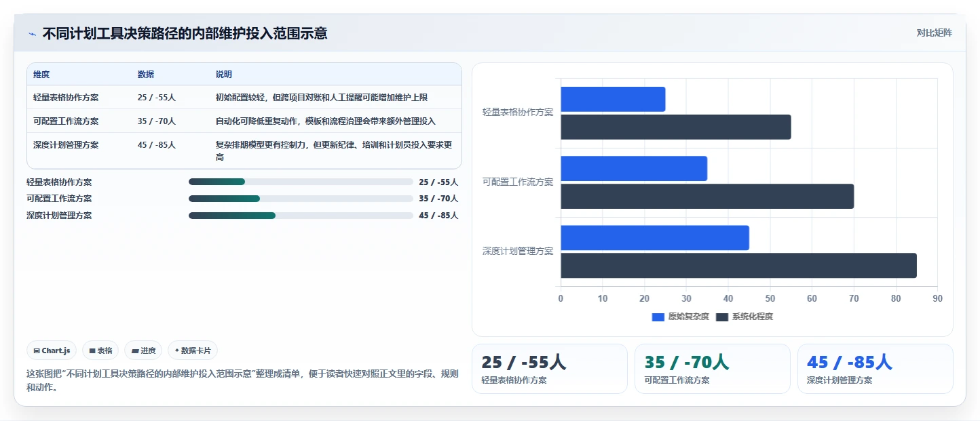
Task: Click table cell 可配置工作流方案
Action: tap(66, 121)
